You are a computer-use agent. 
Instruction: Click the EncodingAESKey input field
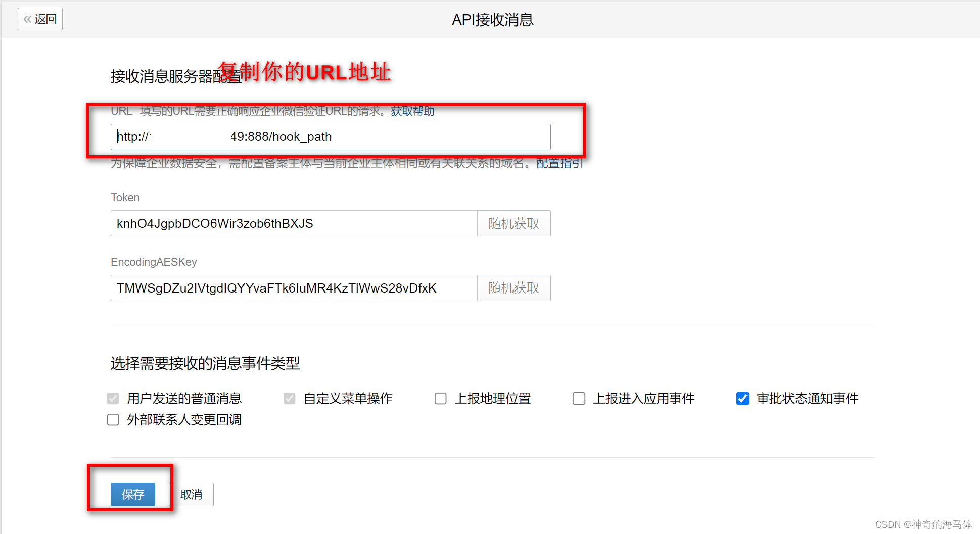(x=293, y=288)
